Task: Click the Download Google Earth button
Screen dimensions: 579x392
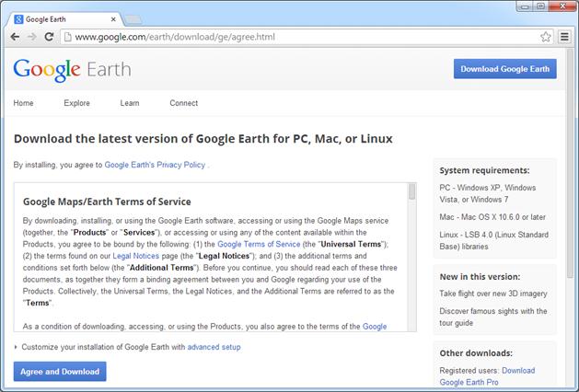Action: click(504, 69)
